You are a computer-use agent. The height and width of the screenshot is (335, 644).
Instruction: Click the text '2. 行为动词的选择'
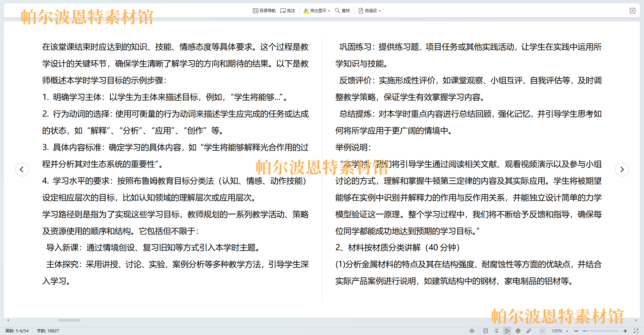76,114
